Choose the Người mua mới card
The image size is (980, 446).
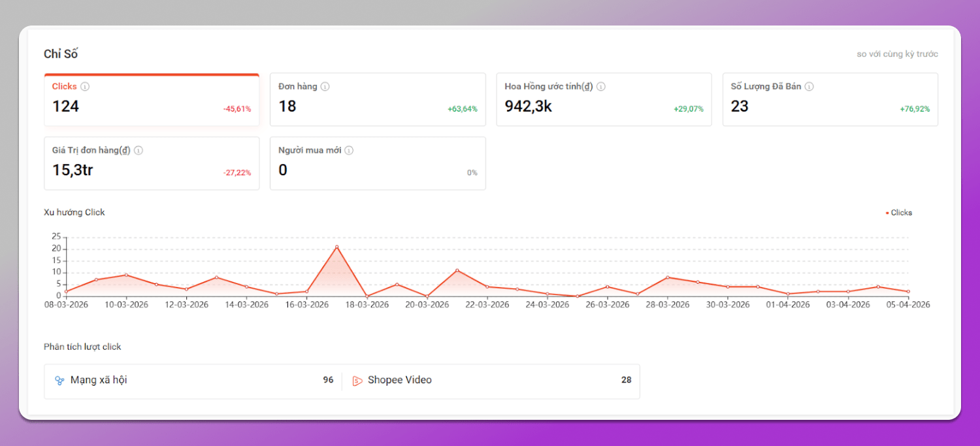[378, 163]
